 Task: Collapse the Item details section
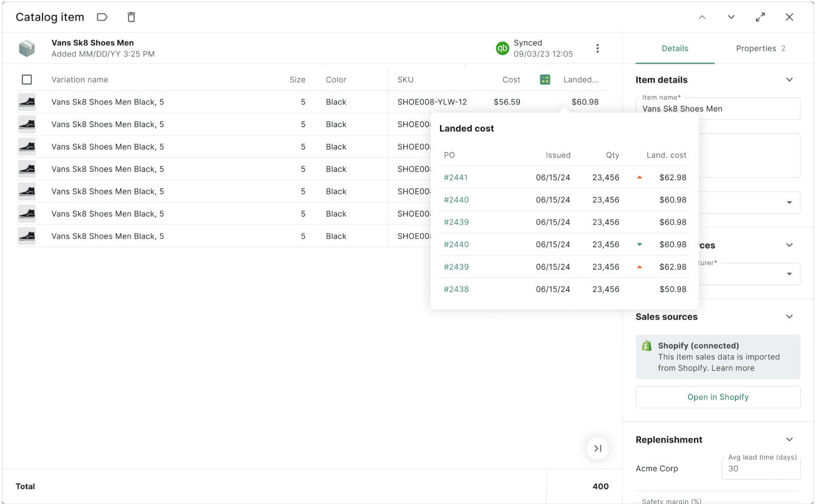coord(790,80)
